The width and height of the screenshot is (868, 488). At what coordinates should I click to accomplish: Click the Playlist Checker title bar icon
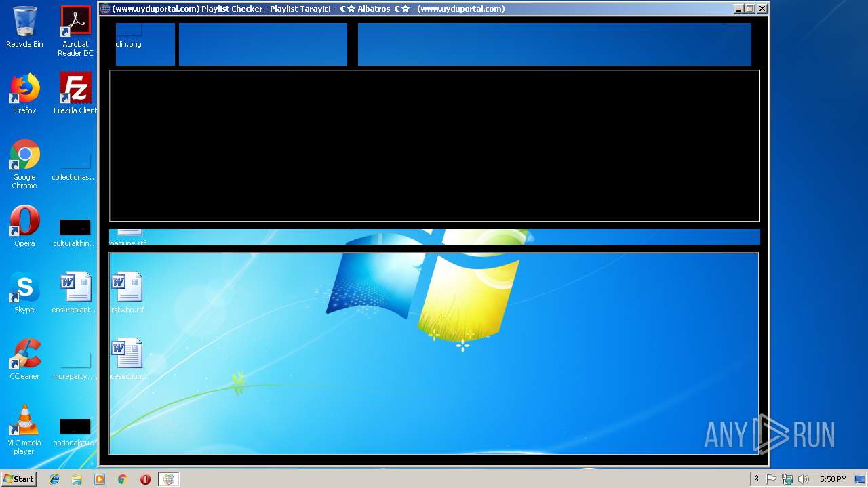pos(105,9)
